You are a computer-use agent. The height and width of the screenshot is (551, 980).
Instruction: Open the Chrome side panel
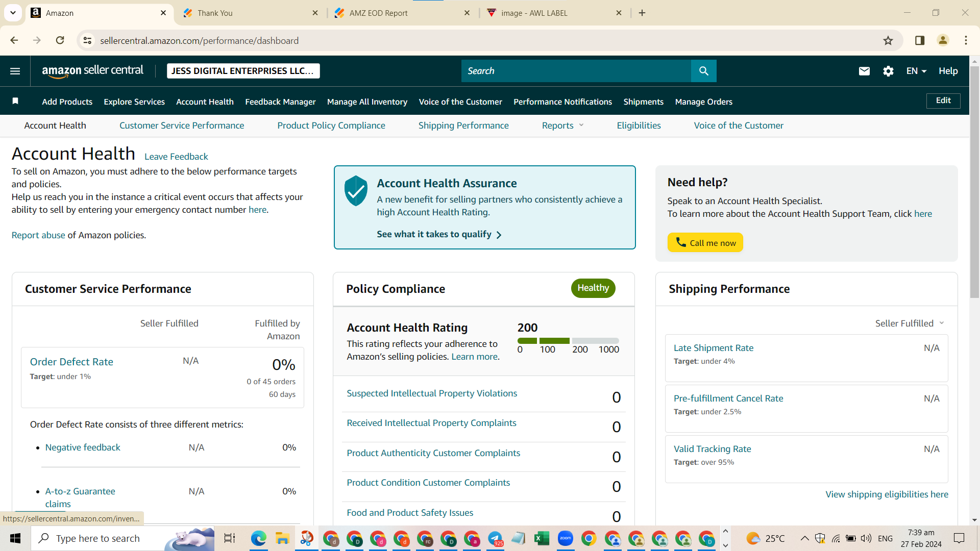click(x=920, y=40)
